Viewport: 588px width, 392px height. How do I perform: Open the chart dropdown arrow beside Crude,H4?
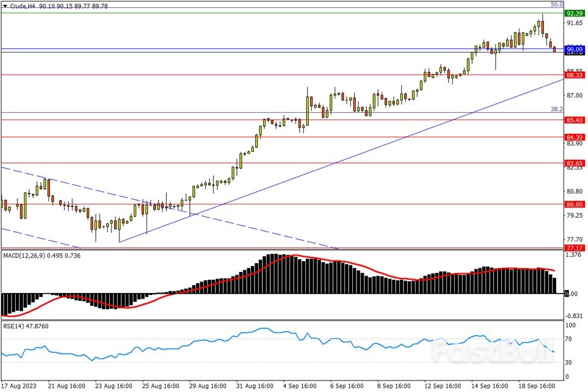(x=5, y=6)
